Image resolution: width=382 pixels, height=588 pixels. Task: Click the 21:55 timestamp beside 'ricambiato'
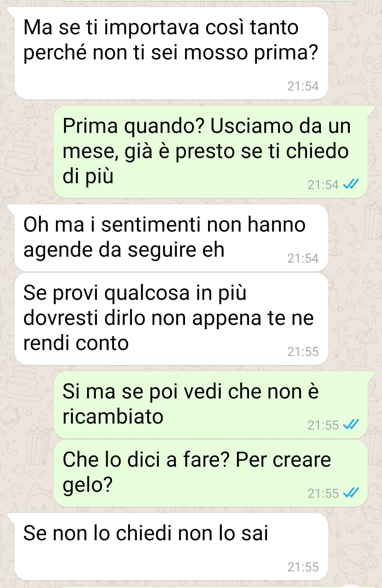pos(323,425)
